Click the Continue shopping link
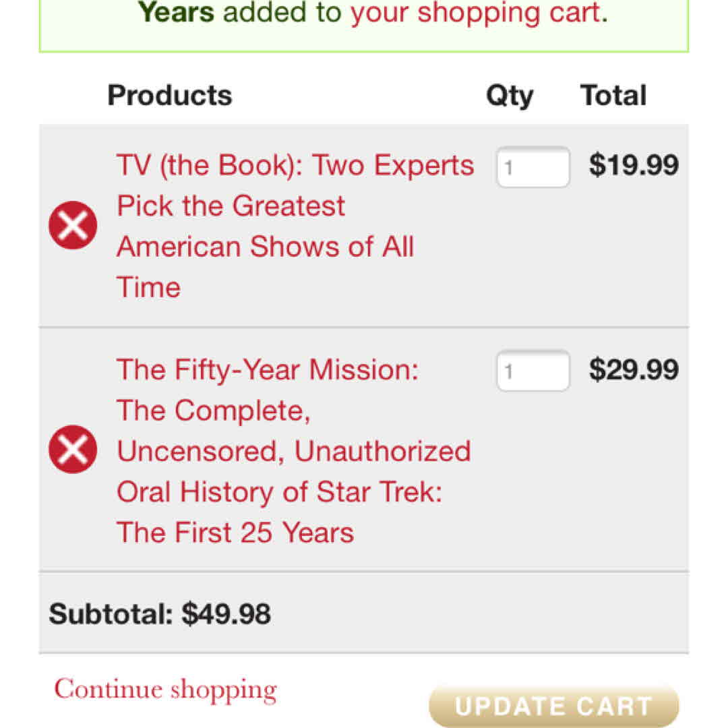Screen dimensions: 728x728 tap(166, 690)
